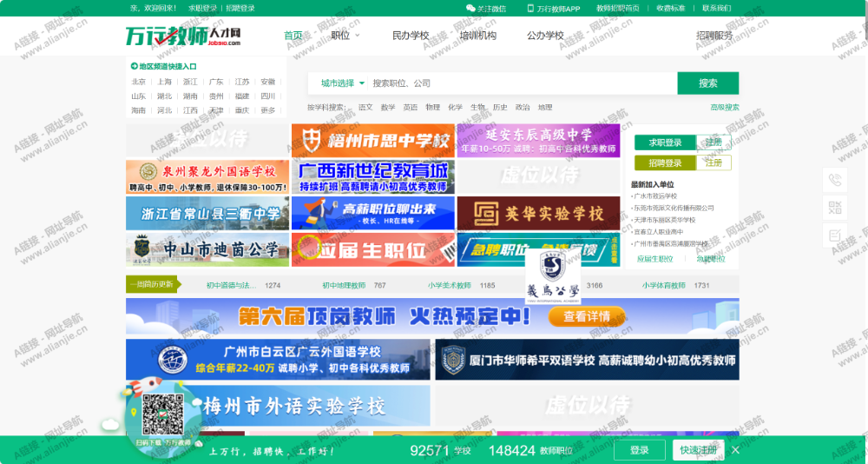
Task: Click 初中地理教师 resume link
Action: 344,286
